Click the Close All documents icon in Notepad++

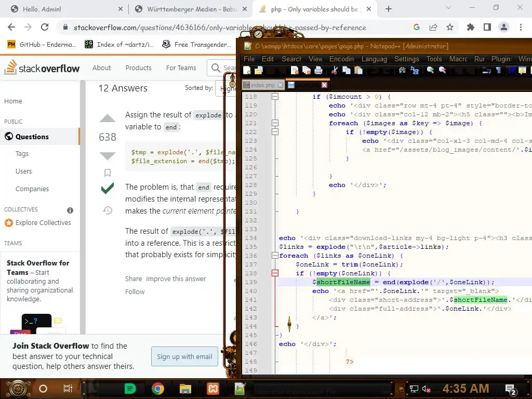(307, 70)
